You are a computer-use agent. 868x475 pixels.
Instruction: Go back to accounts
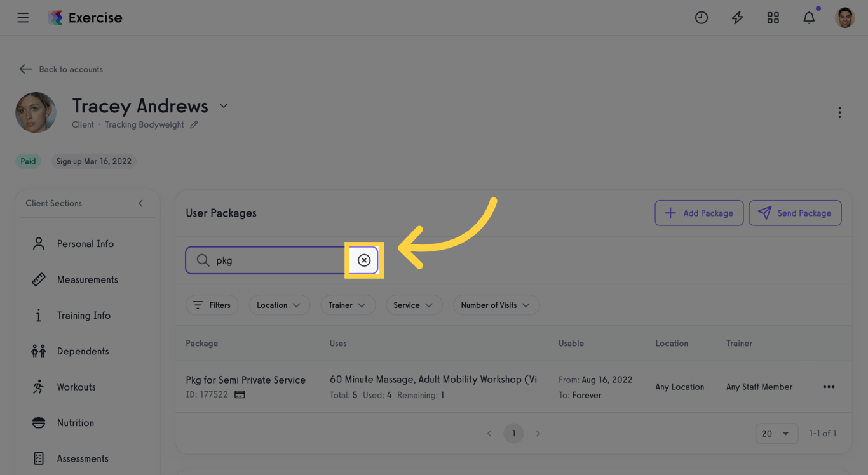coord(61,69)
